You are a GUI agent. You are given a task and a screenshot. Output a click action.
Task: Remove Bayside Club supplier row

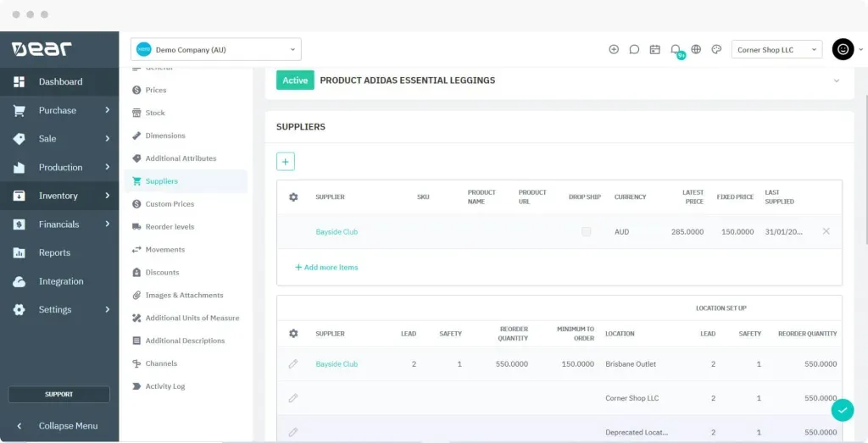pos(826,231)
